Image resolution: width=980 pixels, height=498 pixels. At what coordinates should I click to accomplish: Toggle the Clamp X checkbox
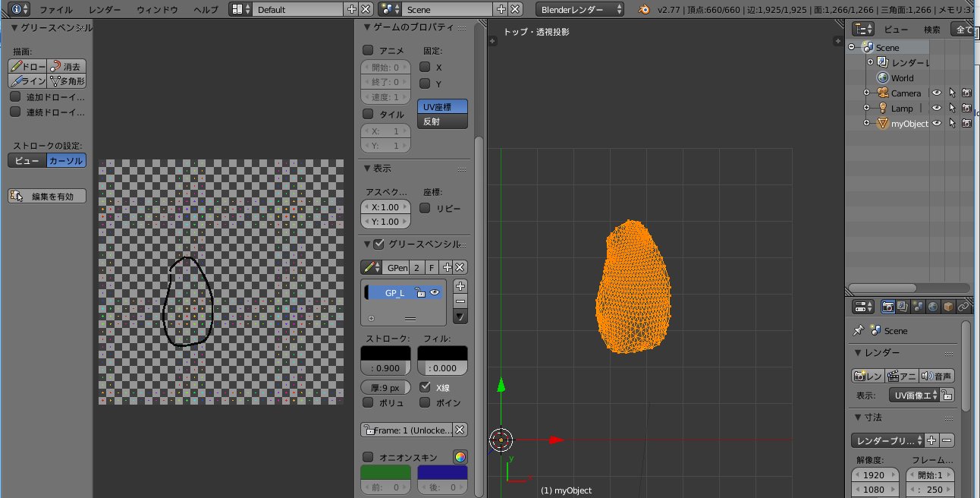click(425, 67)
